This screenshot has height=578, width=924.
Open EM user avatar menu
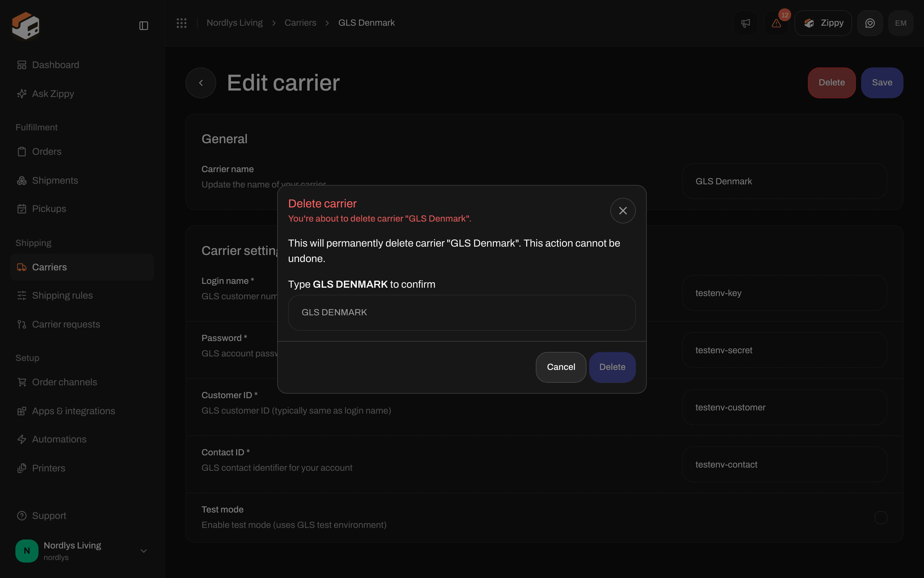(901, 23)
